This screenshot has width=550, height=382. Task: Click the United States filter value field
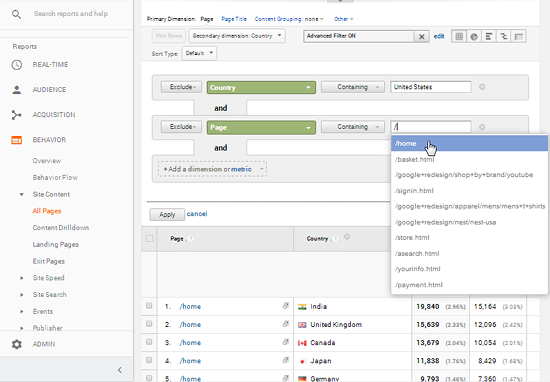click(430, 87)
